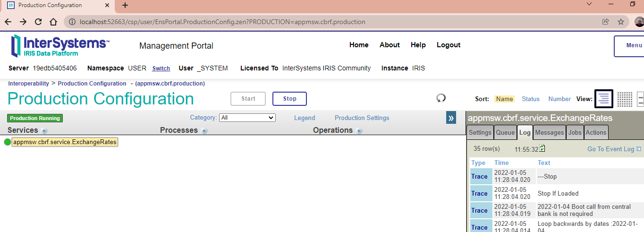The width and height of the screenshot is (644, 232).
Task: Click the Production Running status badge
Action: (35, 118)
